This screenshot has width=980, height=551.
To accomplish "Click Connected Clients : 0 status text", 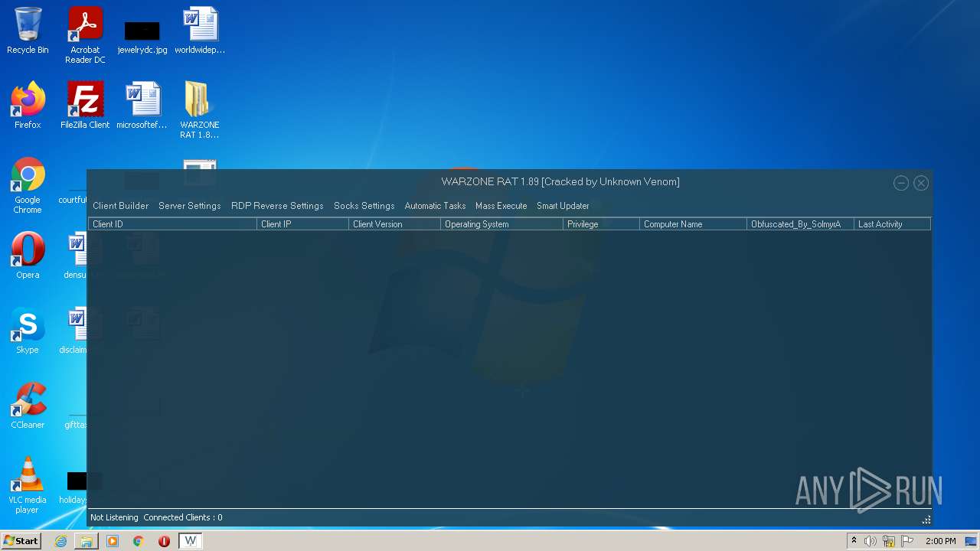I will (x=183, y=518).
